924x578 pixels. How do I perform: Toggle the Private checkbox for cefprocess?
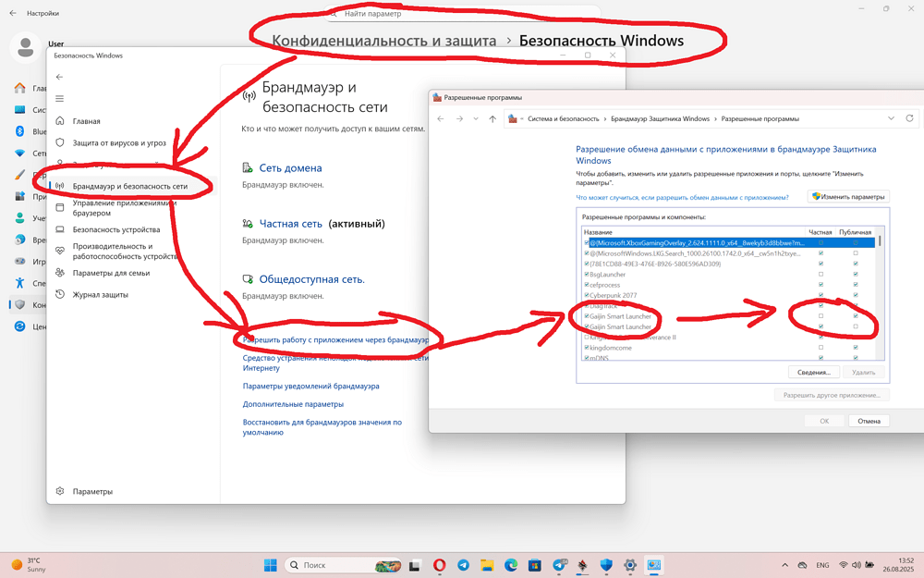coord(821,285)
